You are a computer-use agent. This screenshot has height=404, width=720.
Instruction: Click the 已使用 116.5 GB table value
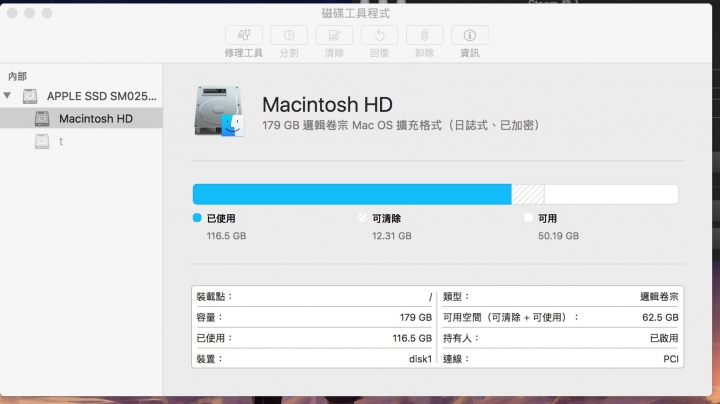click(412, 338)
